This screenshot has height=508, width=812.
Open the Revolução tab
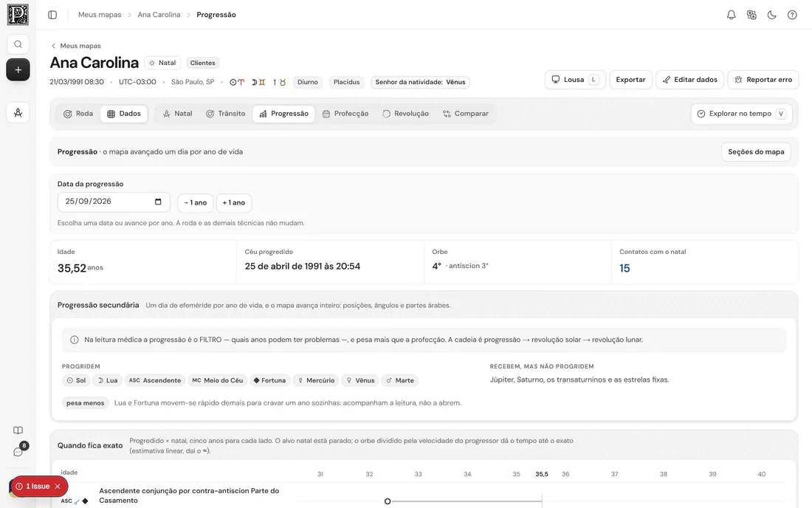pos(405,114)
